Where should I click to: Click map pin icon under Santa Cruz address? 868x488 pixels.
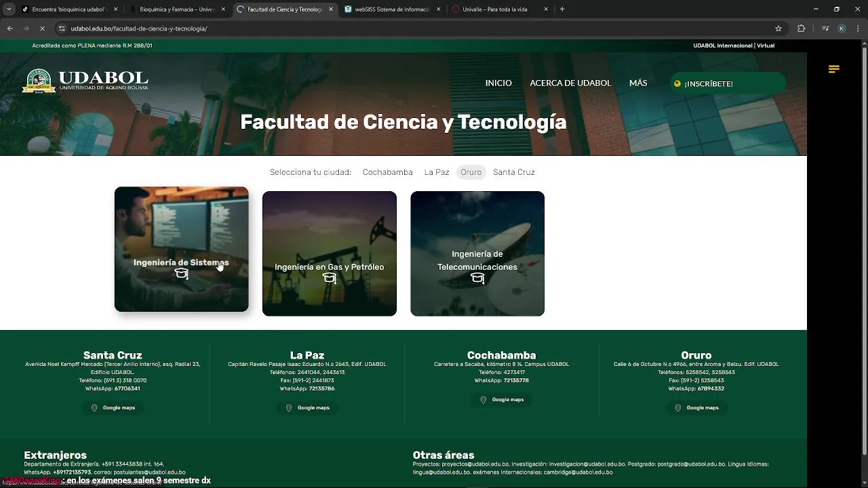tap(94, 408)
